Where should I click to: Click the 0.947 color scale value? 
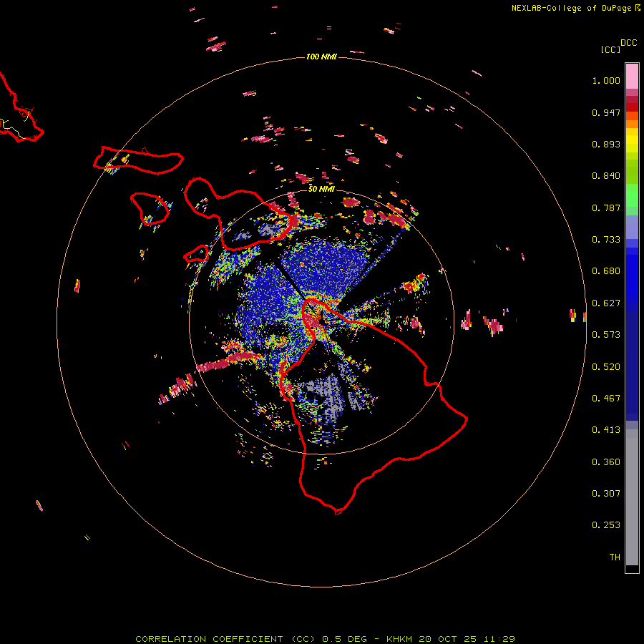606,112
